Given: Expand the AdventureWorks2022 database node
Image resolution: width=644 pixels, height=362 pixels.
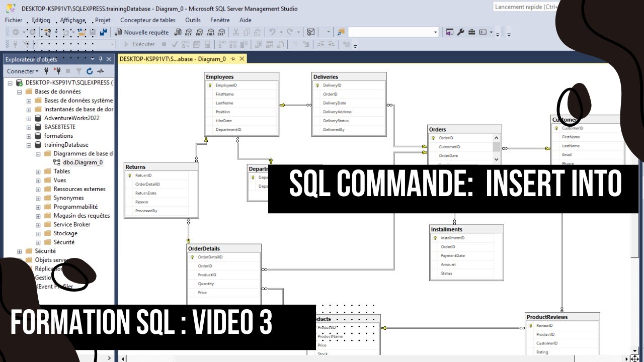Looking at the screenshot, I should (x=29, y=118).
